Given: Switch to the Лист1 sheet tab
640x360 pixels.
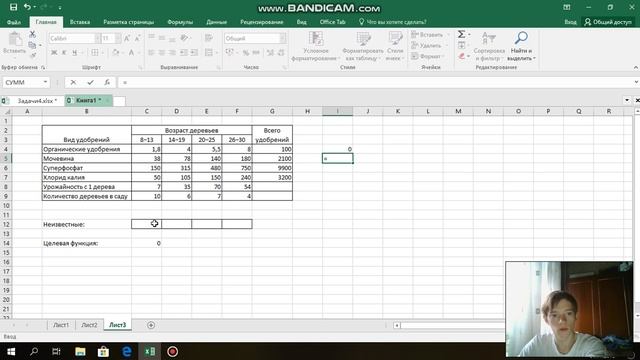Looking at the screenshot, I should pyautogui.click(x=61, y=325).
